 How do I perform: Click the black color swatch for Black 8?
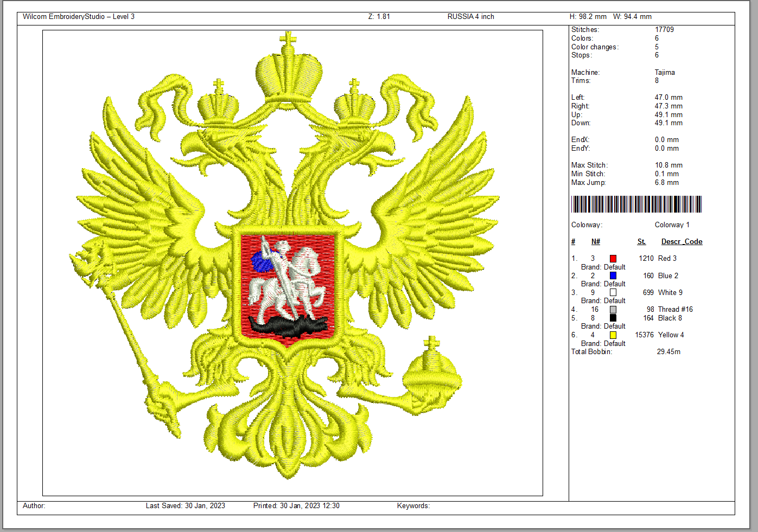click(613, 318)
